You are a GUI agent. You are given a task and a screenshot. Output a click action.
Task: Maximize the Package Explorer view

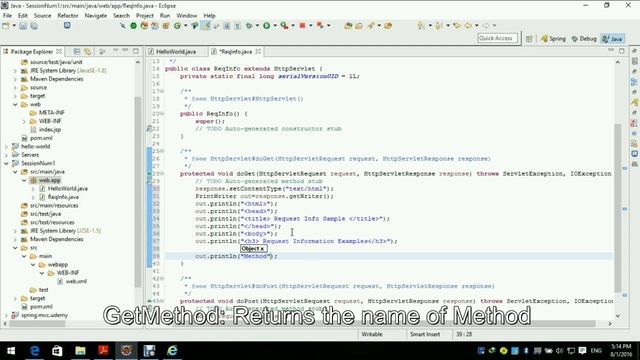coord(136,51)
